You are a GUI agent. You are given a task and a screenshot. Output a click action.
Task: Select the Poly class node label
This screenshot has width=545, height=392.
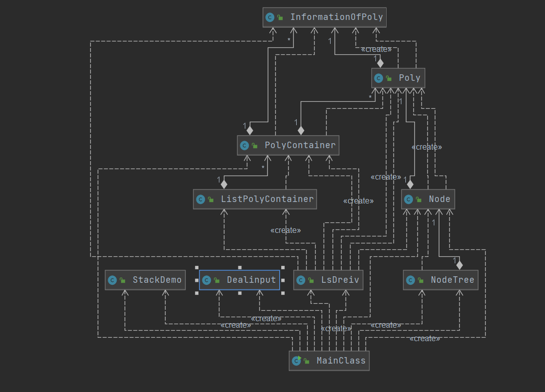409,78
